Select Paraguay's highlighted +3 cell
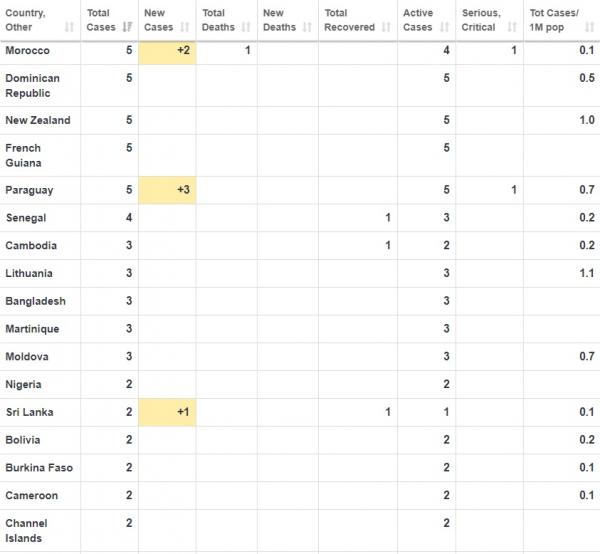The image size is (600, 554). 167,190
